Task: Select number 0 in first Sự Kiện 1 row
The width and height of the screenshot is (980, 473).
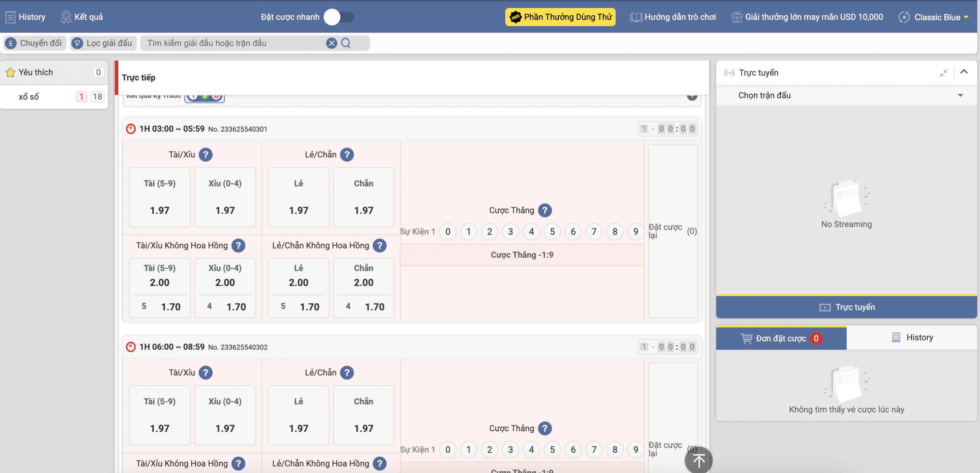Action: click(448, 231)
